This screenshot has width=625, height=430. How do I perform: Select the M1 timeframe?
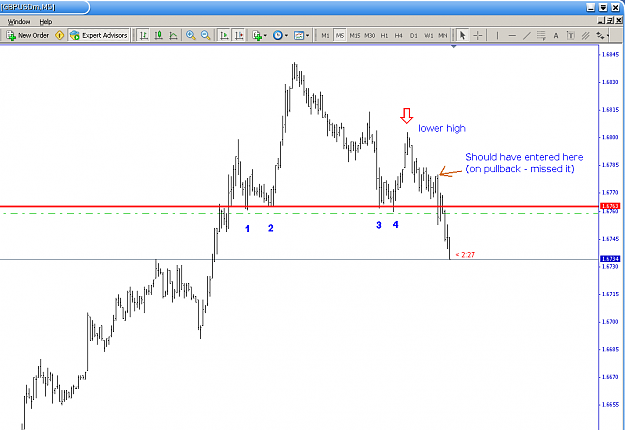325,35
